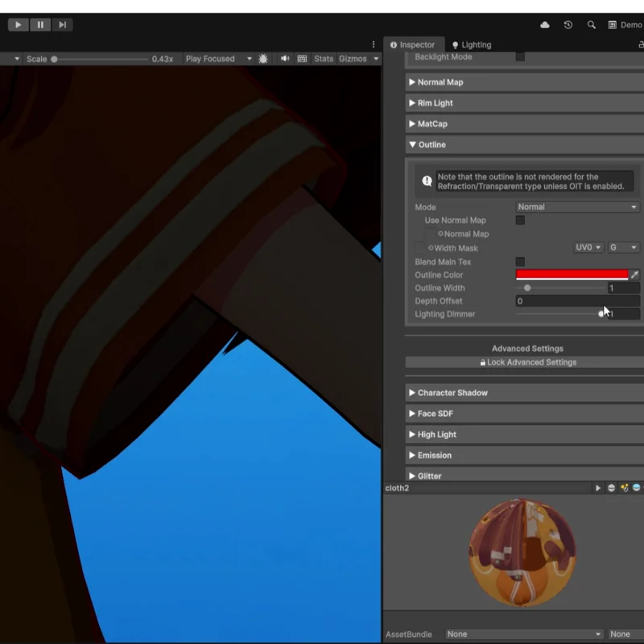Open the undo history icon
The height and width of the screenshot is (644, 644).
[568, 25]
